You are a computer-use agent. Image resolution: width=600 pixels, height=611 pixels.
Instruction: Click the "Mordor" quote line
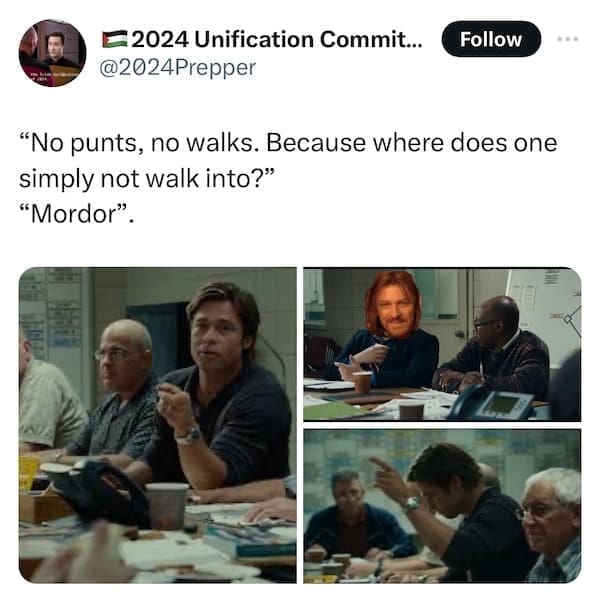click(x=76, y=214)
